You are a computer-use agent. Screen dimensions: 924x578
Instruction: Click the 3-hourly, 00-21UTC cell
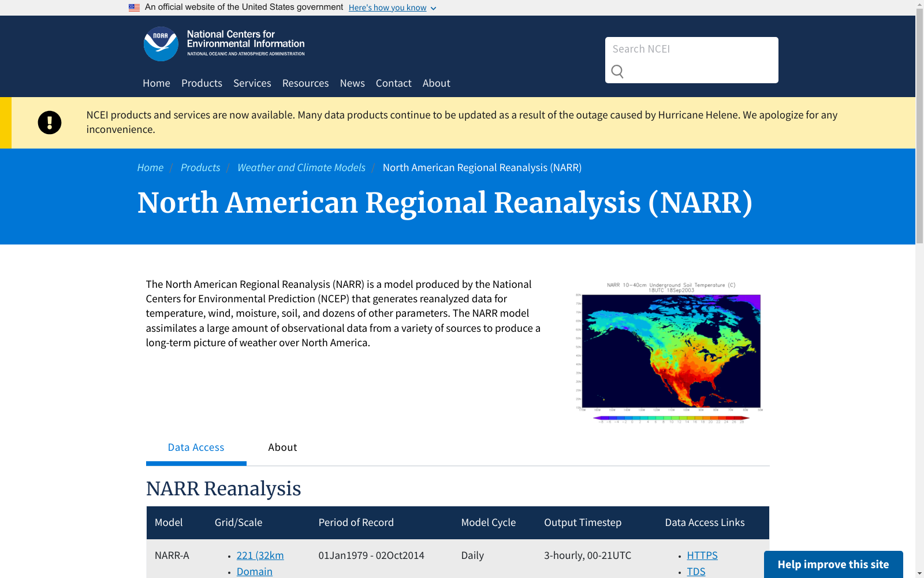pos(588,555)
